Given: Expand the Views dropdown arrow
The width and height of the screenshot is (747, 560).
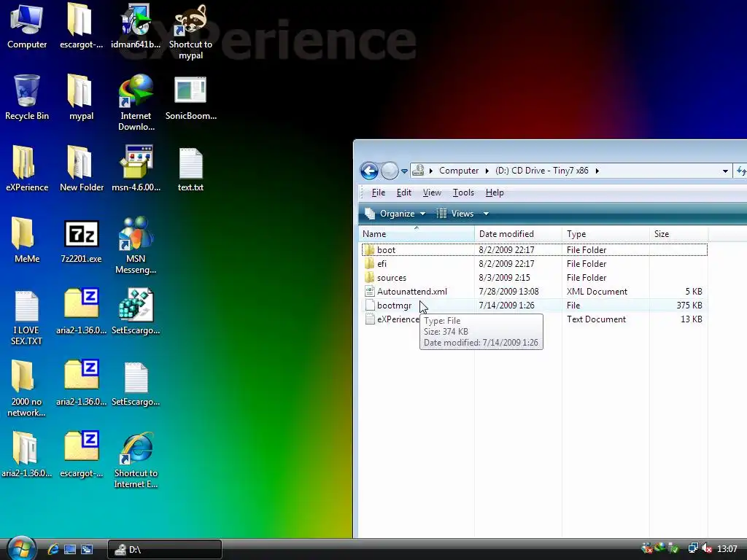Looking at the screenshot, I should click(486, 214).
